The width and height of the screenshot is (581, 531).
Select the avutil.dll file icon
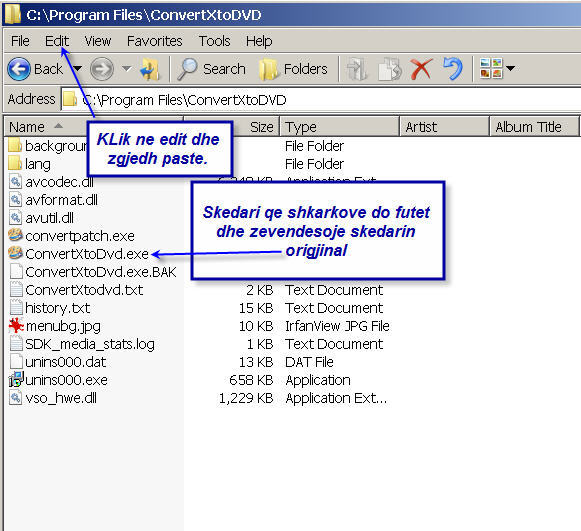[16, 218]
